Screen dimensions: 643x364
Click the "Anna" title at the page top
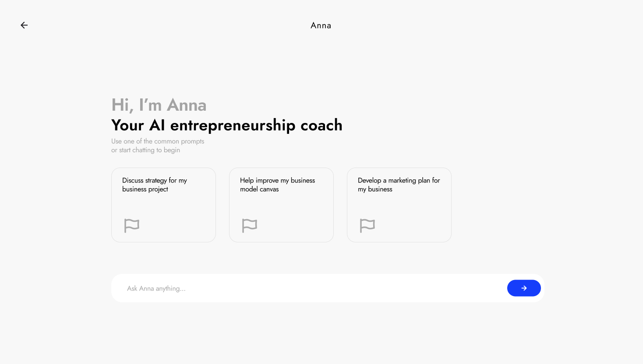pos(321,25)
